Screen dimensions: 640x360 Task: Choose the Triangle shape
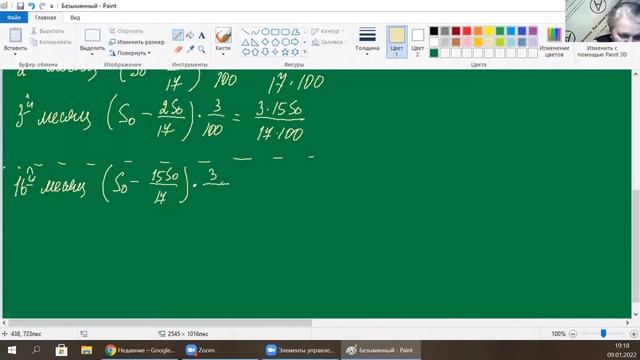(x=245, y=42)
